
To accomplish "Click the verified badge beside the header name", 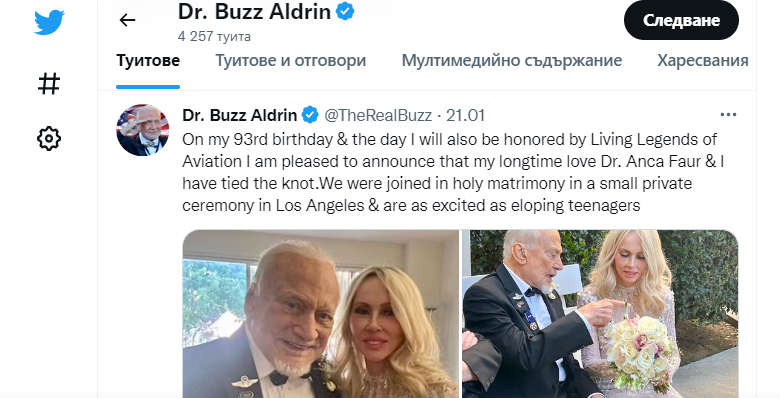I will 345,11.
